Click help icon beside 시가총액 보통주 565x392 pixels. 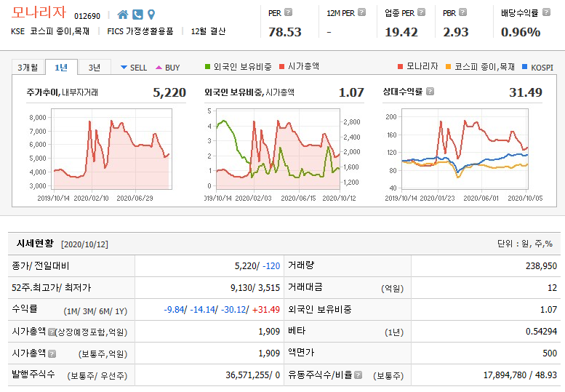pyautogui.click(x=52, y=353)
